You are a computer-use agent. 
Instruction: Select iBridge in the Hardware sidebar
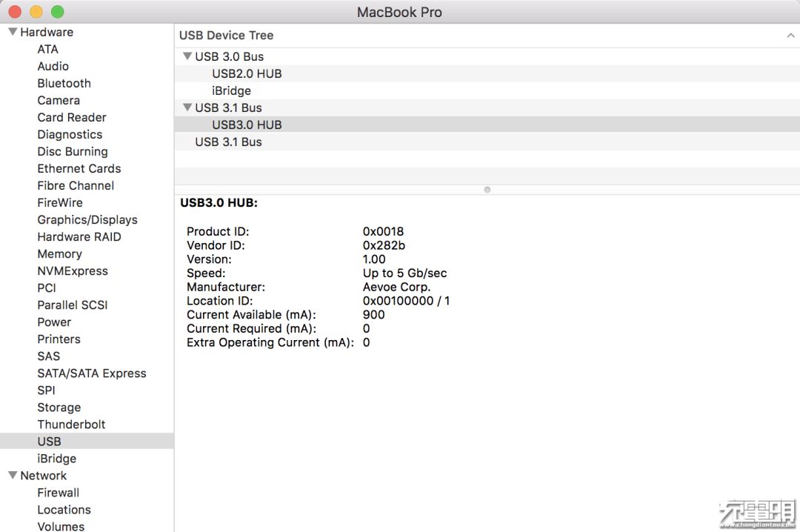56,459
